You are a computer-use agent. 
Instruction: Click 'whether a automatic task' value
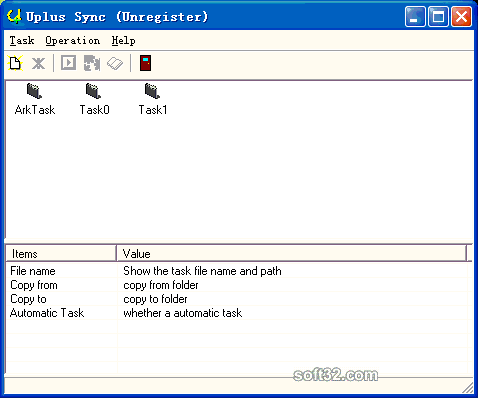pyautogui.click(x=183, y=313)
